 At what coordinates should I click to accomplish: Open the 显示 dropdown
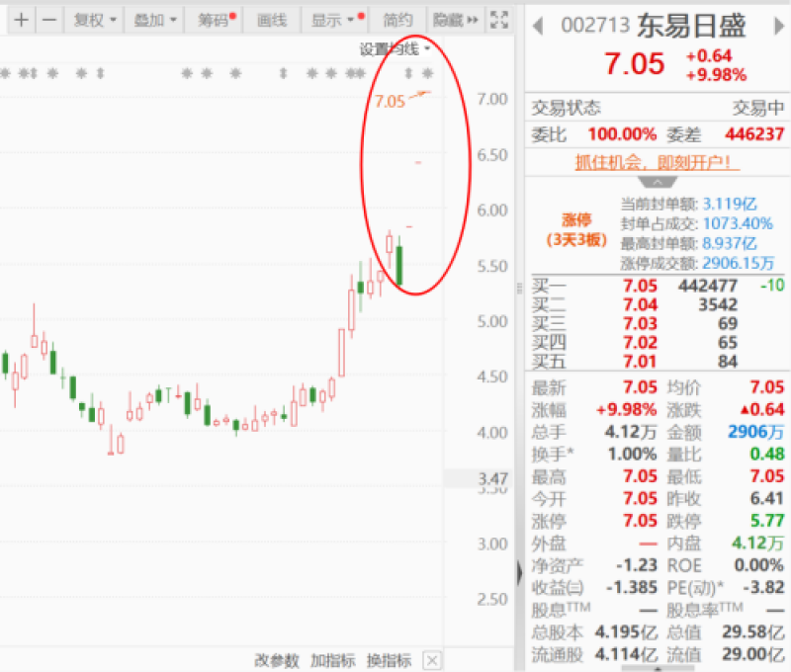click(x=332, y=20)
